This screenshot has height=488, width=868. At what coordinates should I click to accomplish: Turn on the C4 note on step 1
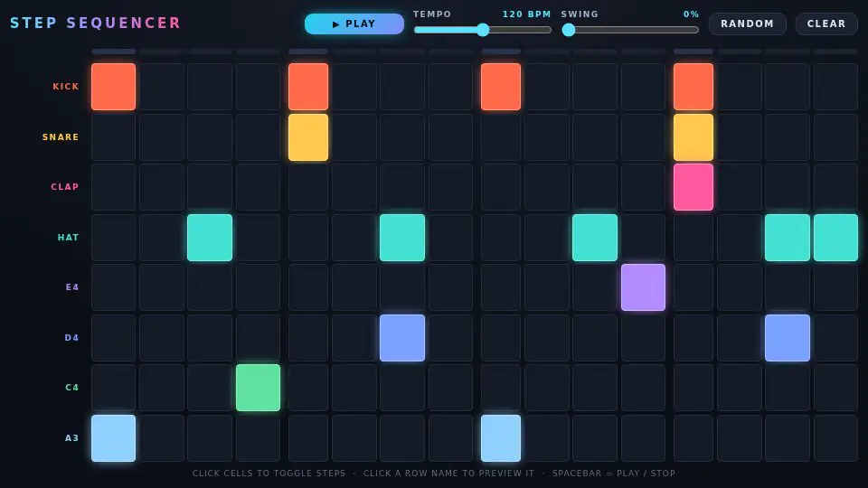(114, 388)
